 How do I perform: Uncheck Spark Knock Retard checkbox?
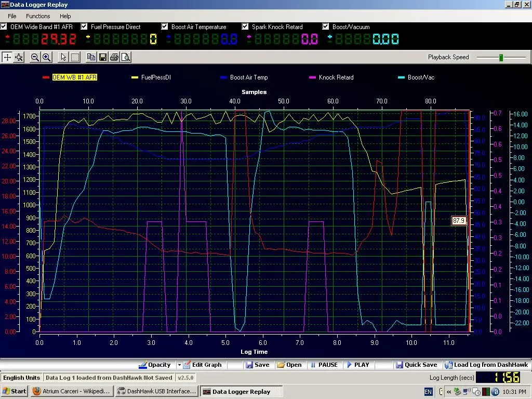[x=245, y=26]
